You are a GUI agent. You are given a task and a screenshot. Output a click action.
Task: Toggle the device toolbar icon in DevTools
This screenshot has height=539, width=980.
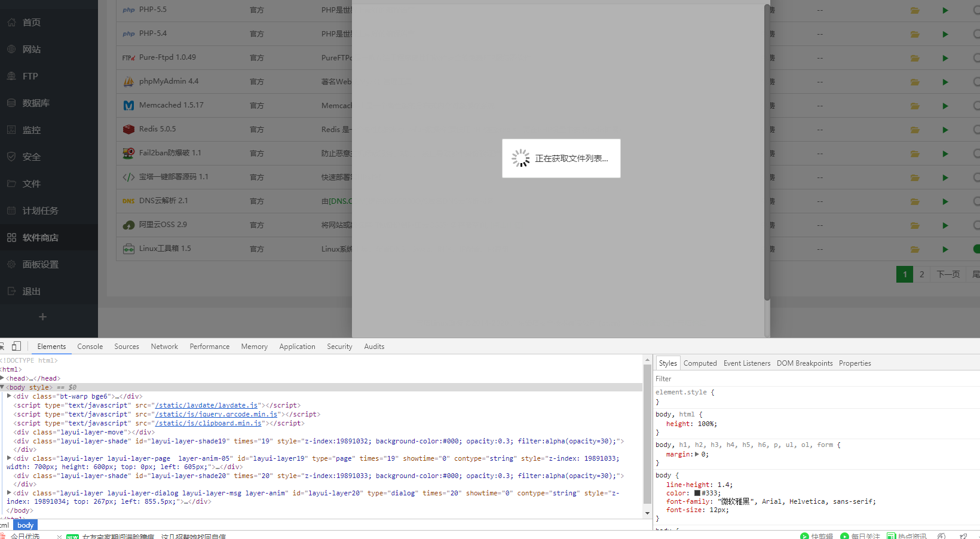[x=16, y=346]
